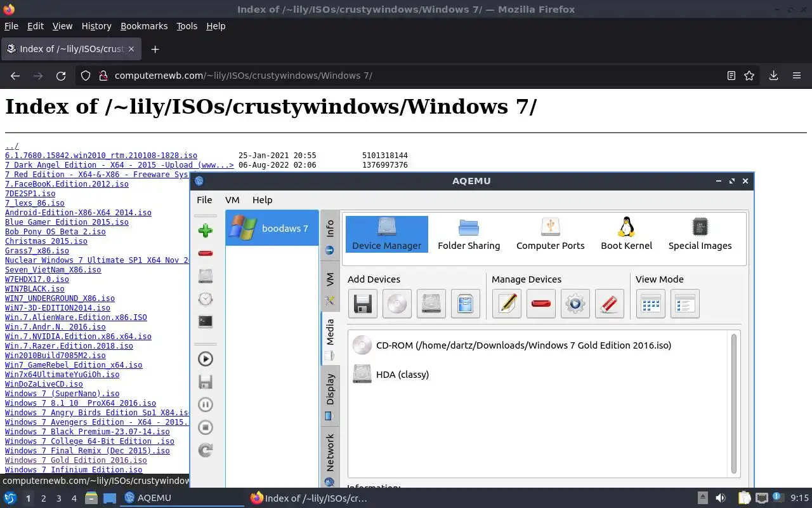Edit selected device with pencil icon
The width and height of the screenshot is (812, 508).
coord(507,304)
